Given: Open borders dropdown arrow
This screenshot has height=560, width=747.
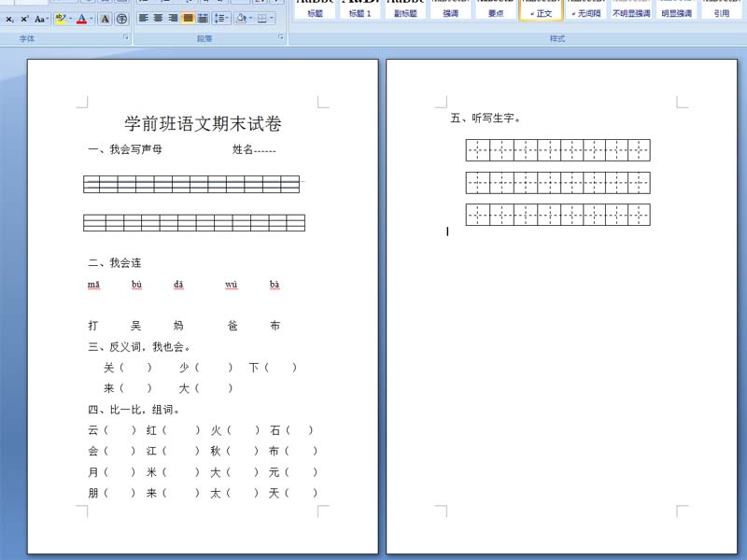Looking at the screenshot, I should (272, 18).
